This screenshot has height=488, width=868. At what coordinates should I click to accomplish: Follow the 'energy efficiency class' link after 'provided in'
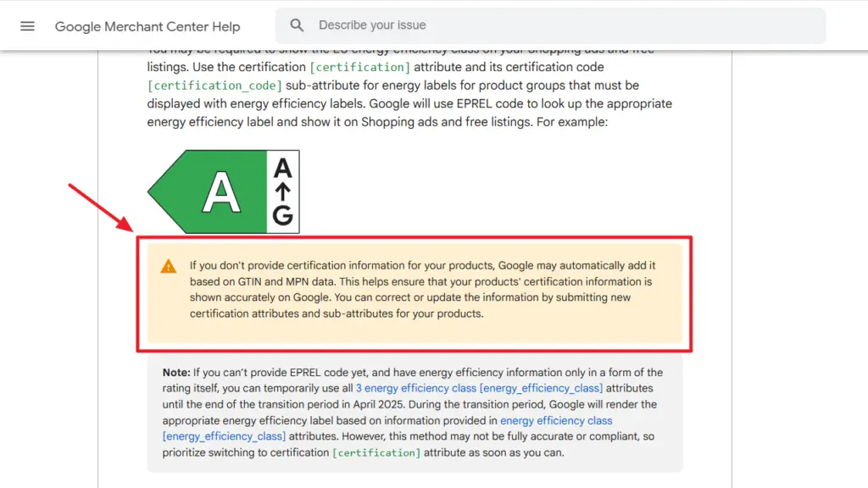click(556, 420)
